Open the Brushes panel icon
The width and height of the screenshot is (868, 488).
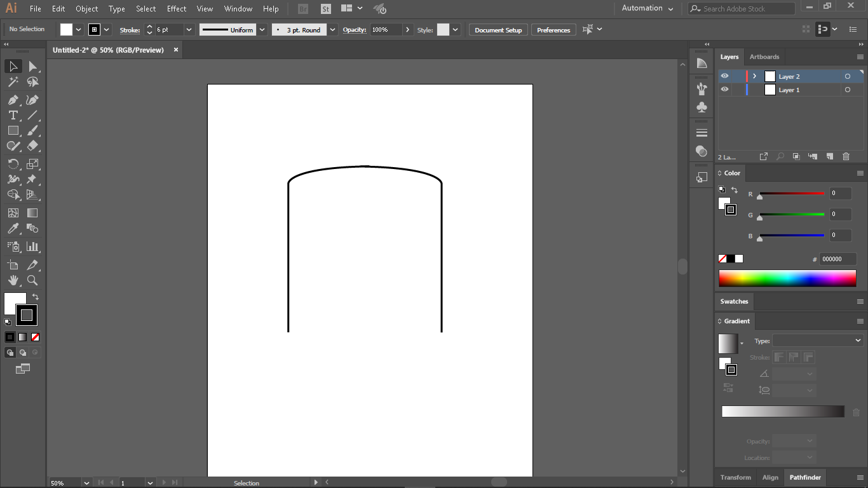[x=702, y=89]
